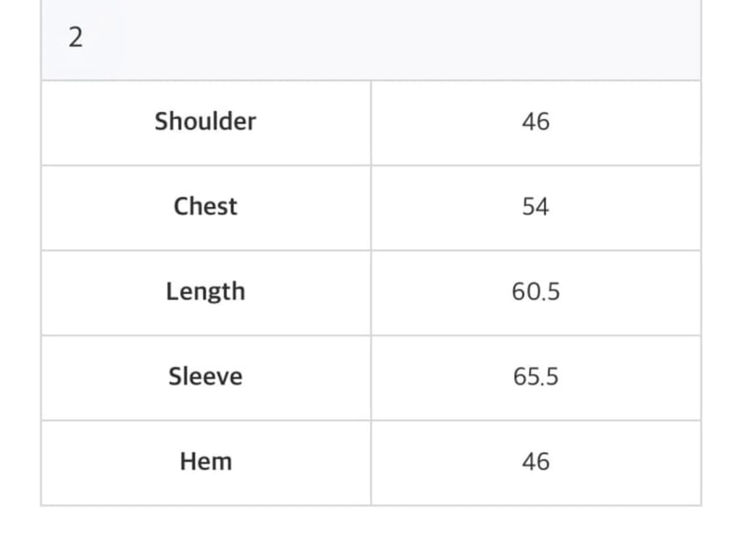
Task: Click the divider between Length and 60.5
Action: (371, 293)
